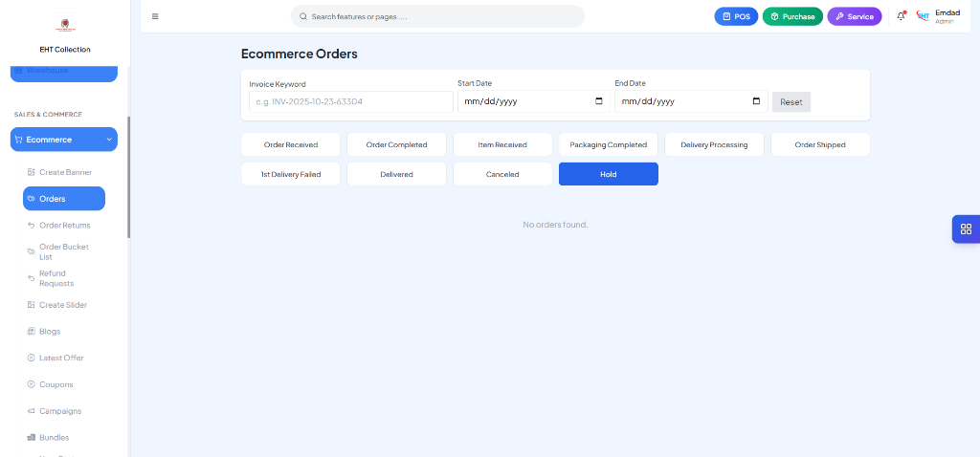Filter by Canceled status

502,174
